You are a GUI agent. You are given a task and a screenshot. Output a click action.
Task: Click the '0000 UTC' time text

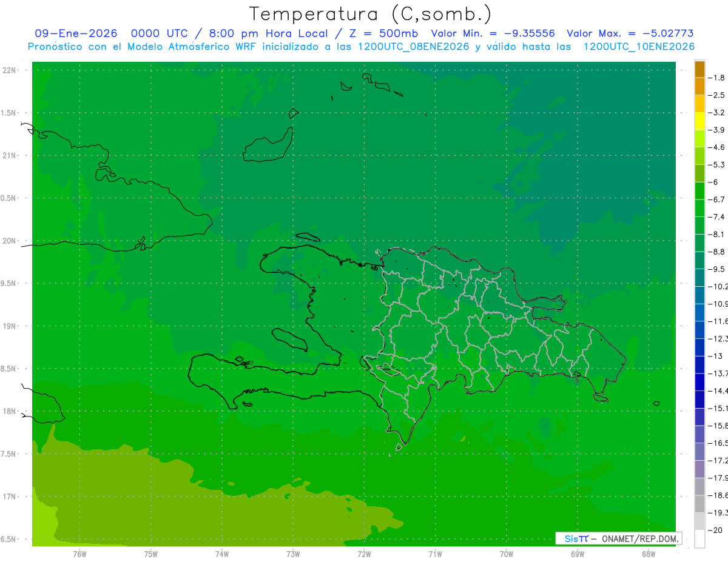pos(160,33)
